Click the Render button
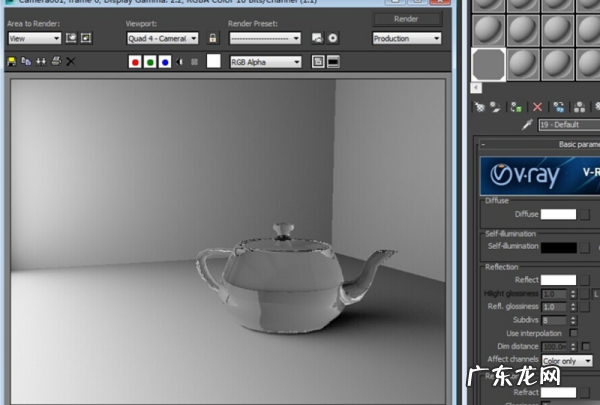Viewport: 600px width, 405px height. pos(406,19)
